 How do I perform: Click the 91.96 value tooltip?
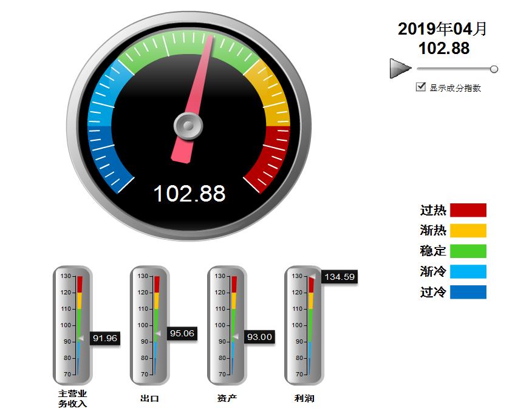coord(105,338)
